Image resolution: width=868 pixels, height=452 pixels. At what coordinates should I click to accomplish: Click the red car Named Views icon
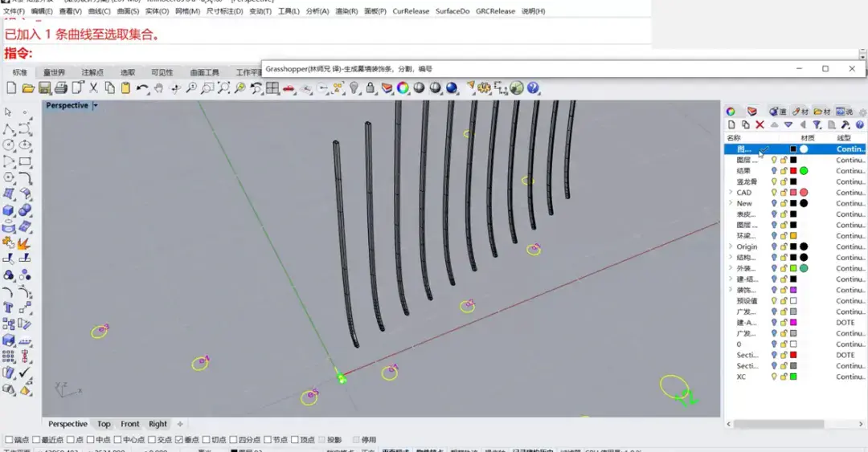[x=289, y=88]
